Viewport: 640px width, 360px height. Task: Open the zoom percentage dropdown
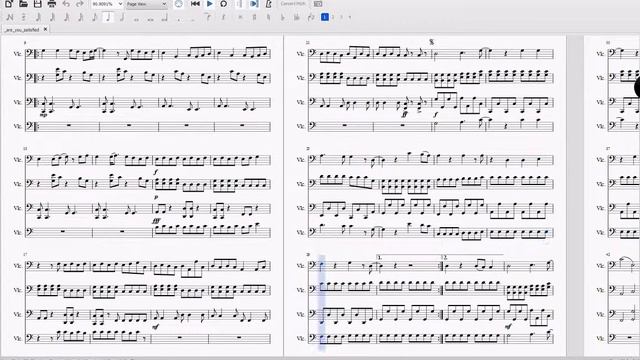pyautogui.click(x=107, y=4)
